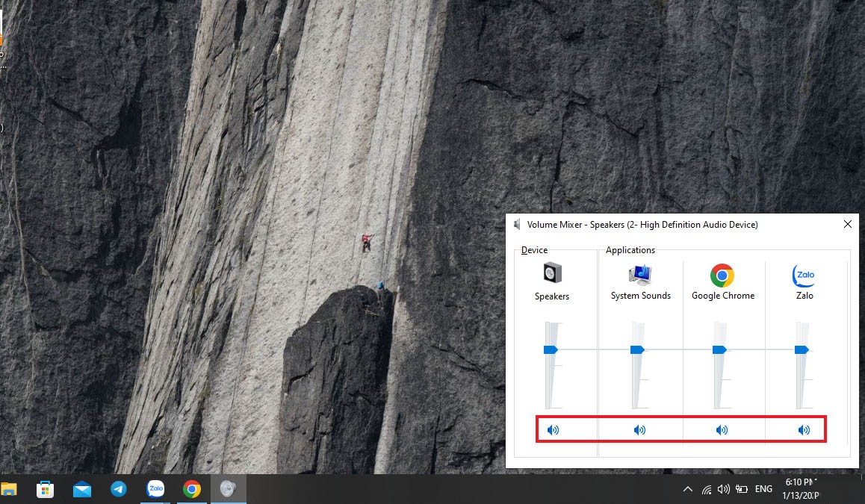Open the ENG language input switcher
The width and height of the screenshot is (865, 504).
point(763,489)
